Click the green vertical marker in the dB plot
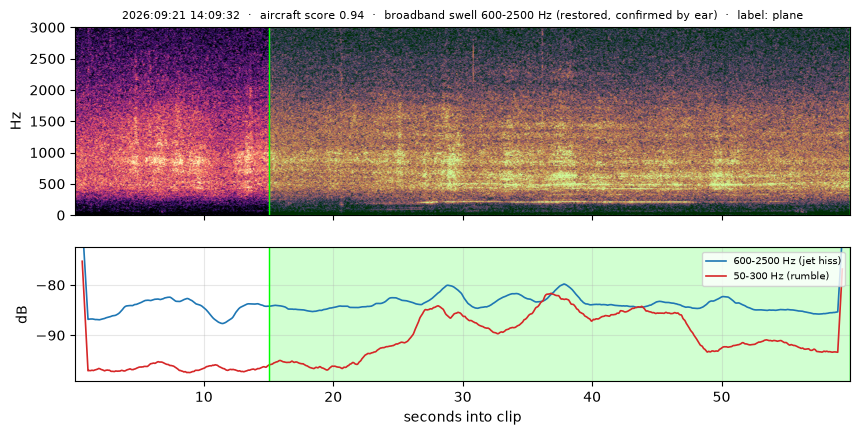The width and height of the screenshot is (860, 435). tap(269, 314)
